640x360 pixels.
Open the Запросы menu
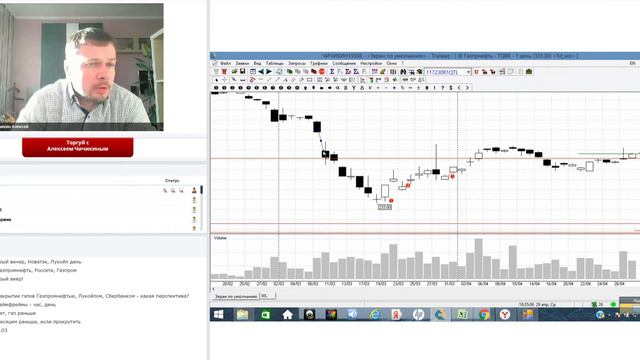click(x=297, y=63)
